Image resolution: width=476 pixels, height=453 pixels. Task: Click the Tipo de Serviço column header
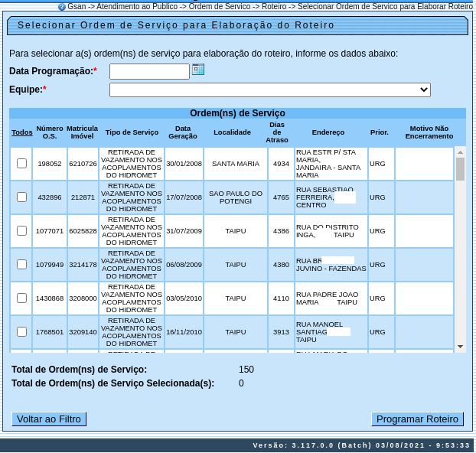pyautogui.click(x=132, y=132)
